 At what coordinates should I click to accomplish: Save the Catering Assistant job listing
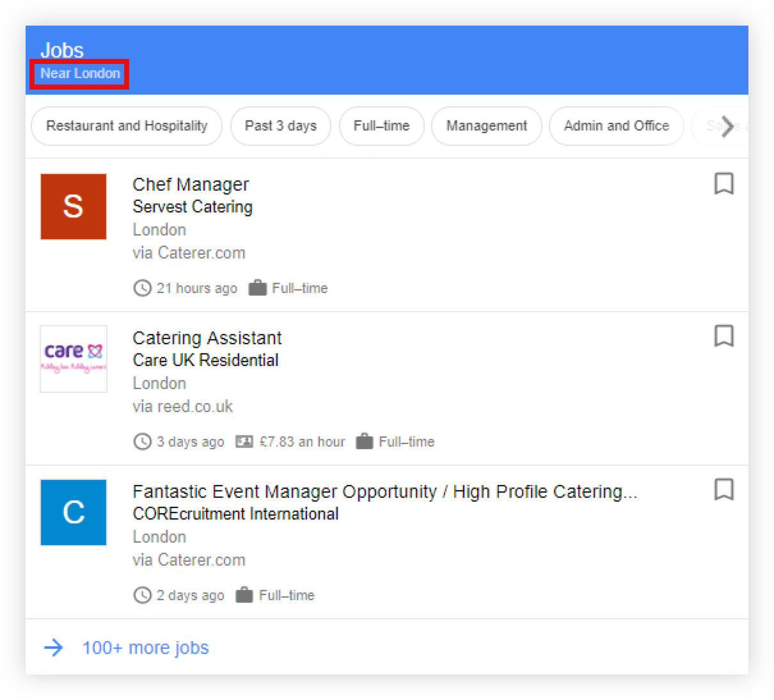[x=723, y=336]
